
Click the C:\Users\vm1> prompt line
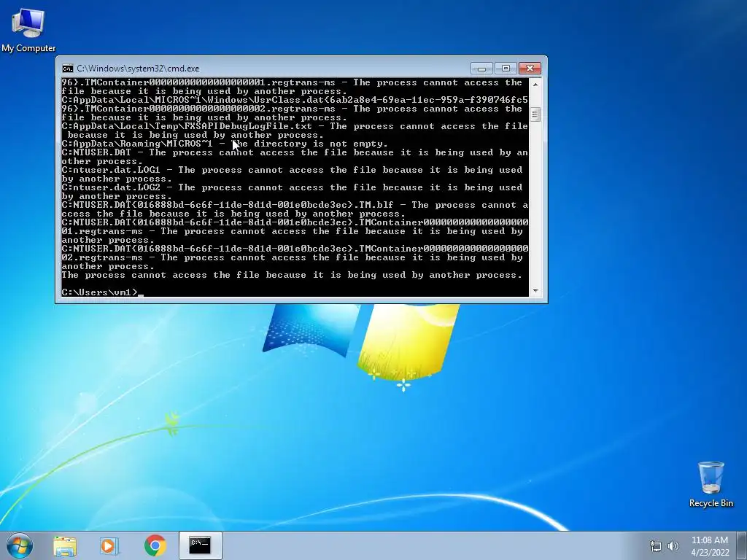[102, 292]
